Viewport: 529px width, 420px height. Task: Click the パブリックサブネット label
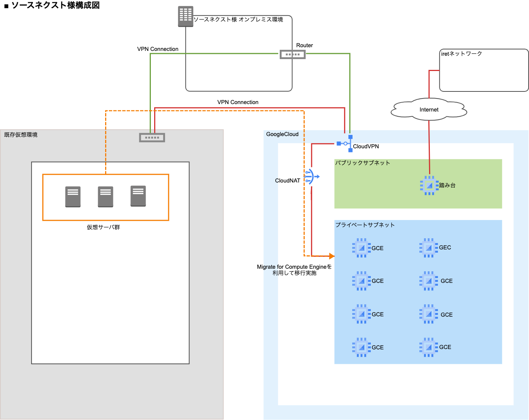(x=363, y=163)
